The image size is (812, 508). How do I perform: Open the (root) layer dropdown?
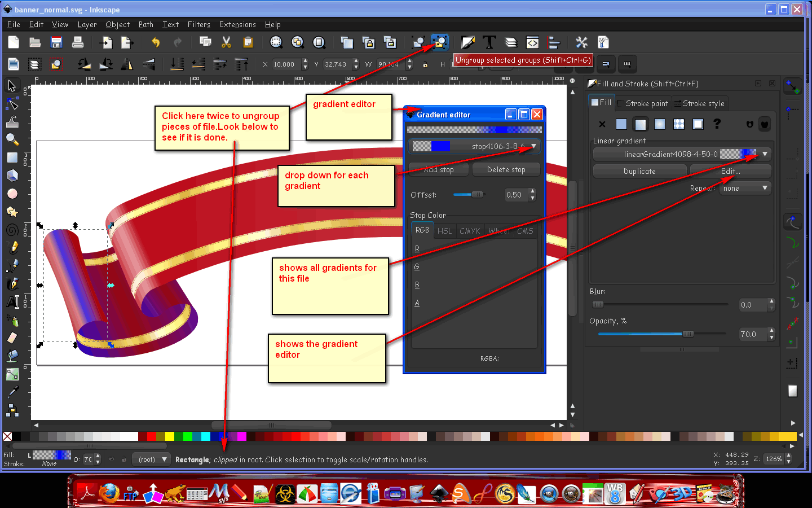pos(151,459)
